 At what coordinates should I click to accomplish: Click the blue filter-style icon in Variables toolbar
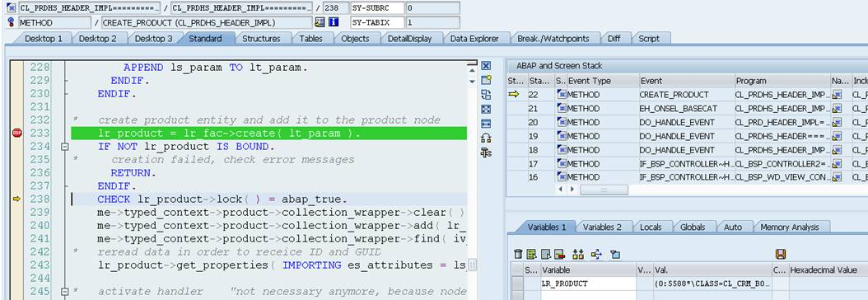614,254
